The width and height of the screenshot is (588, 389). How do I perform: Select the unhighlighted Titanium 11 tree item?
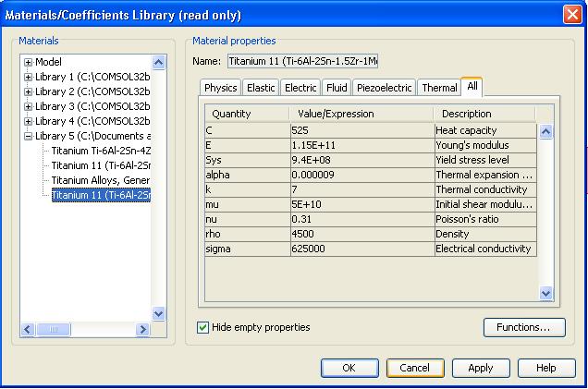tap(101, 165)
